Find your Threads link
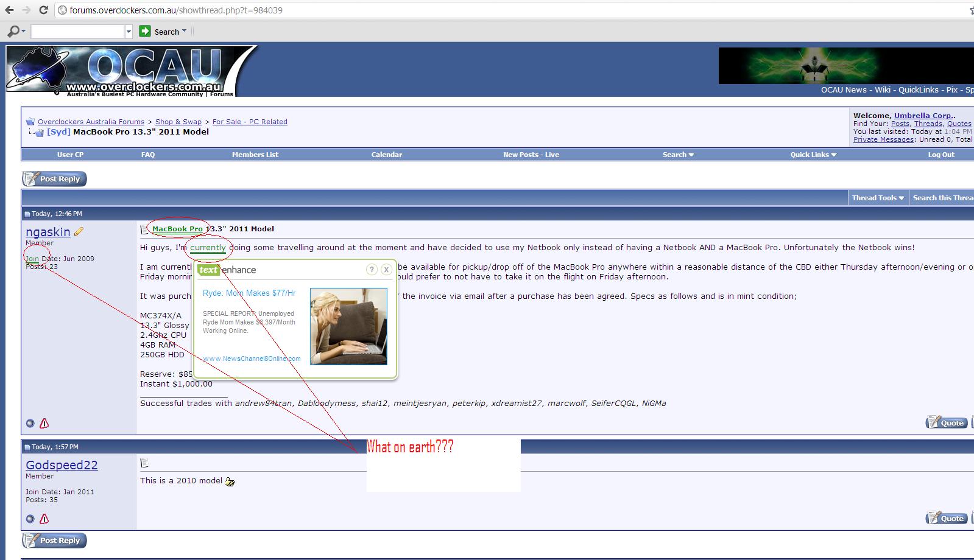The height and width of the screenshot is (560, 974). [x=928, y=124]
